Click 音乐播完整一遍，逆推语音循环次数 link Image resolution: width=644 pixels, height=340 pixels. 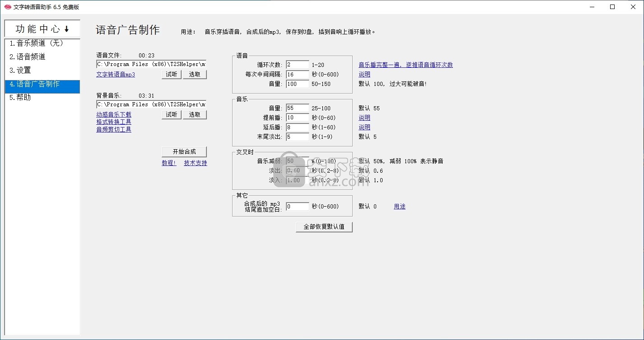(x=406, y=65)
